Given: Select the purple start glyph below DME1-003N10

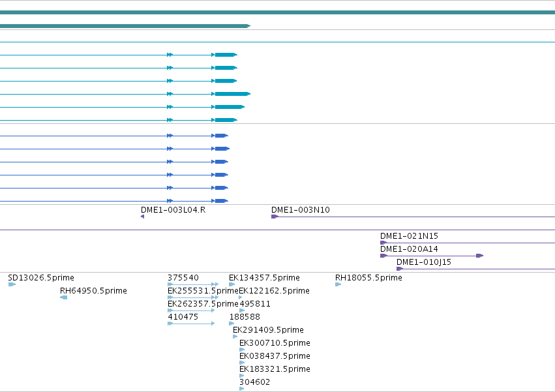Looking at the screenshot, I should tap(275, 217).
